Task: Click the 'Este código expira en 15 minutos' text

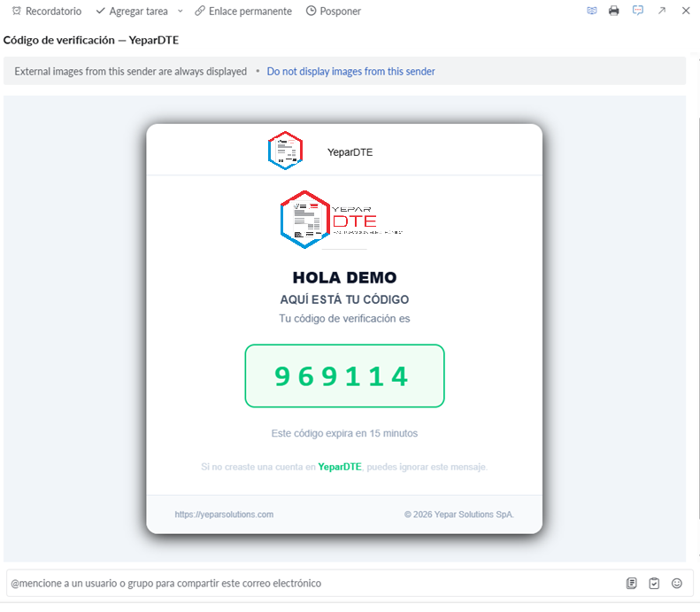Action: pyautogui.click(x=344, y=433)
